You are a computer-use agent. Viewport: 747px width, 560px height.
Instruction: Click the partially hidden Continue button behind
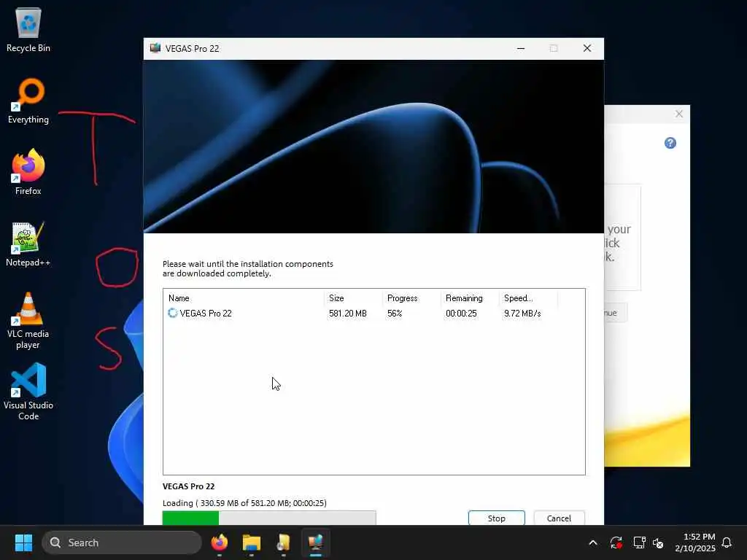[615, 313]
